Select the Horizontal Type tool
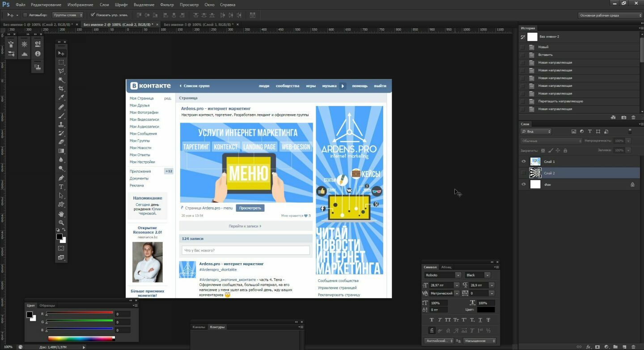The image size is (644, 350). [x=61, y=187]
